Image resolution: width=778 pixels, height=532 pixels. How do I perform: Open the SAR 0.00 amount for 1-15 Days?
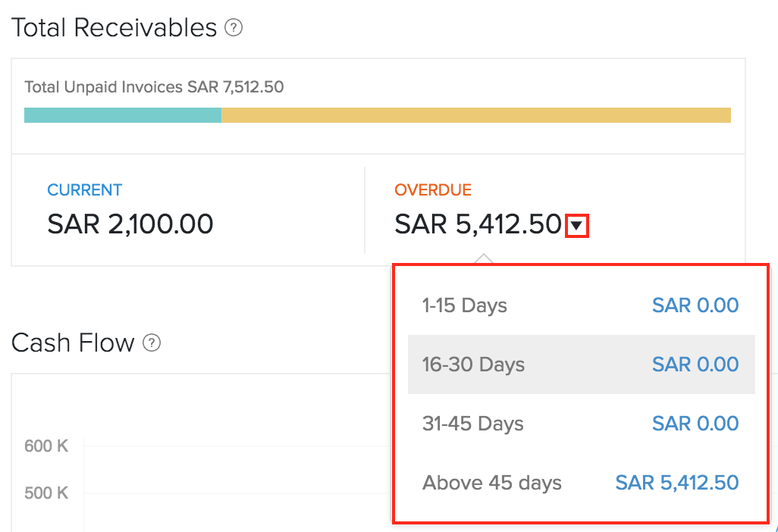click(695, 306)
